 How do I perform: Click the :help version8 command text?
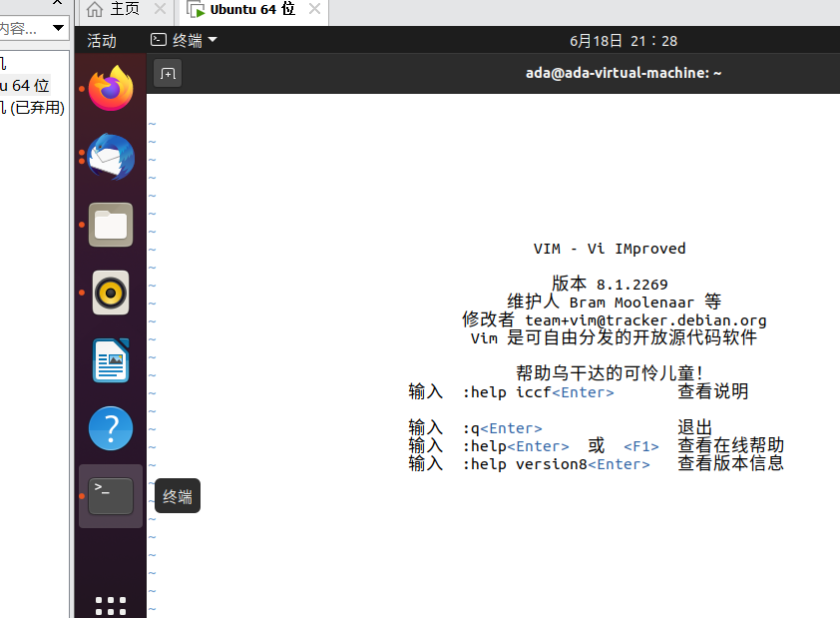[525, 464]
